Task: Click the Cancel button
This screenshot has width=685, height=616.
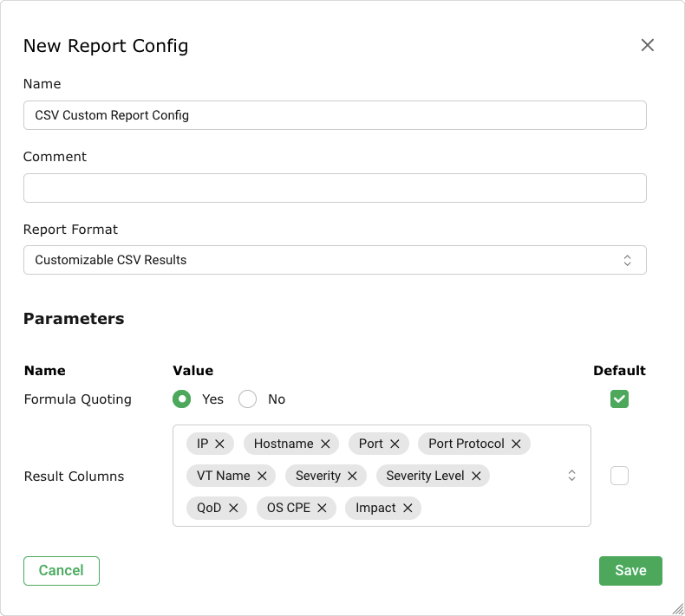Action: point(62,570)
